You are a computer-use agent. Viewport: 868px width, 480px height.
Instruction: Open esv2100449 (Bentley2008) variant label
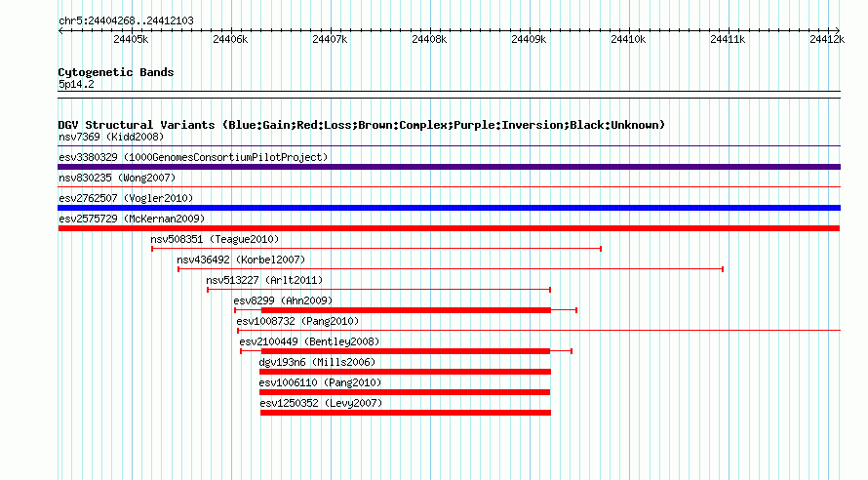click(309, 341)
